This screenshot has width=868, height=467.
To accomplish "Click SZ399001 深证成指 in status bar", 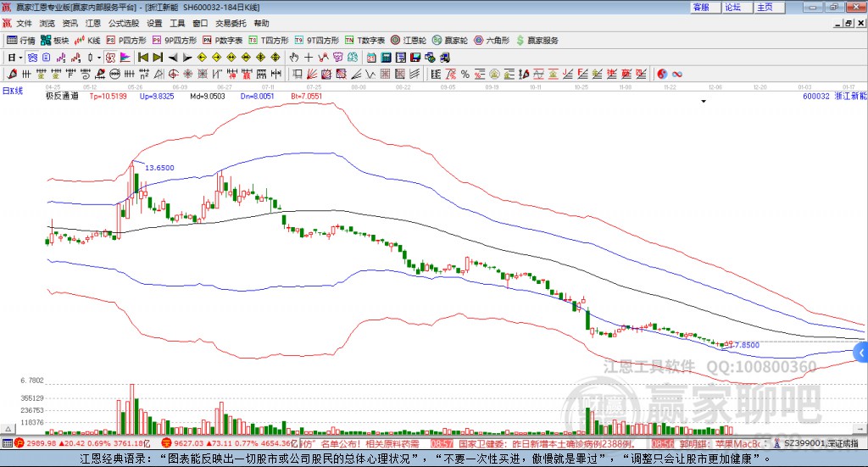I will click(816, 443).
